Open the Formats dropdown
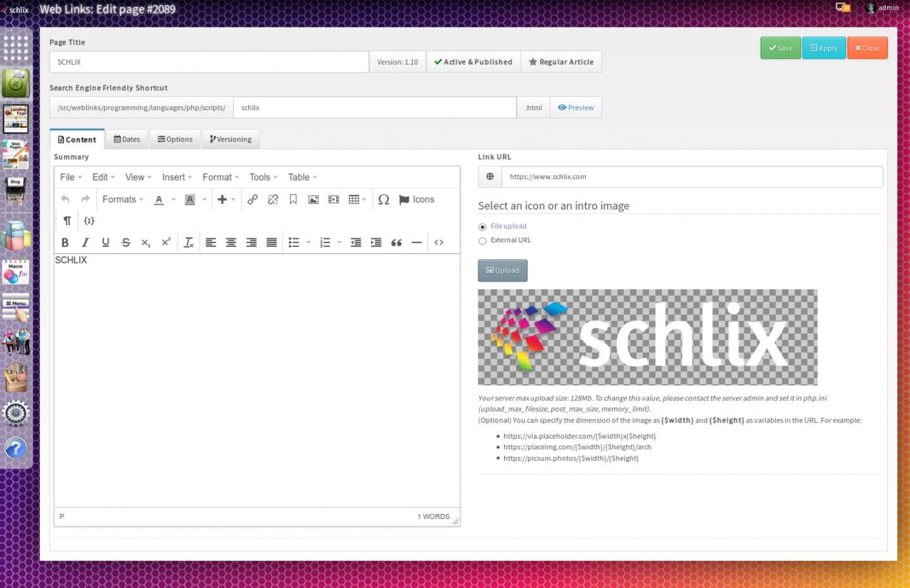 [123, 200]
